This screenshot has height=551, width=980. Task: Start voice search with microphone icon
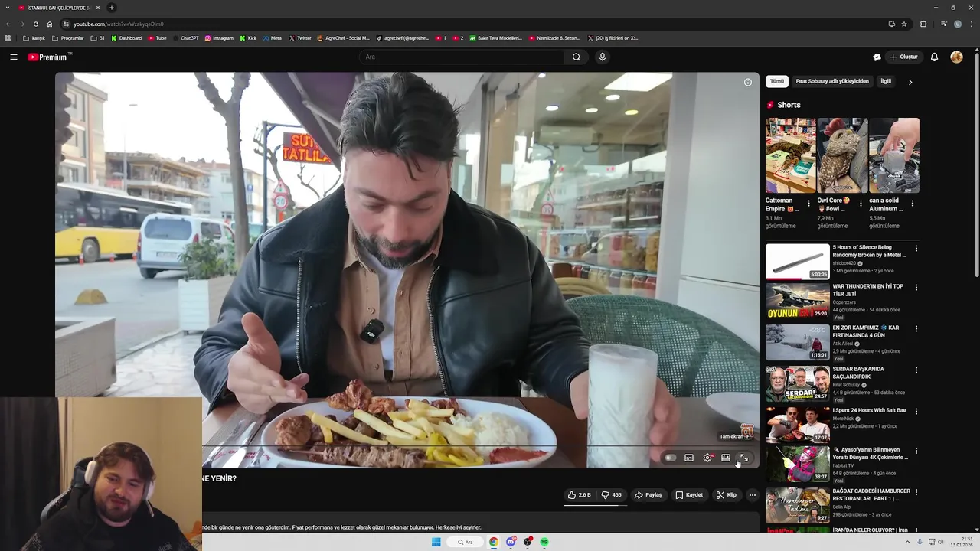pos(603,57)
